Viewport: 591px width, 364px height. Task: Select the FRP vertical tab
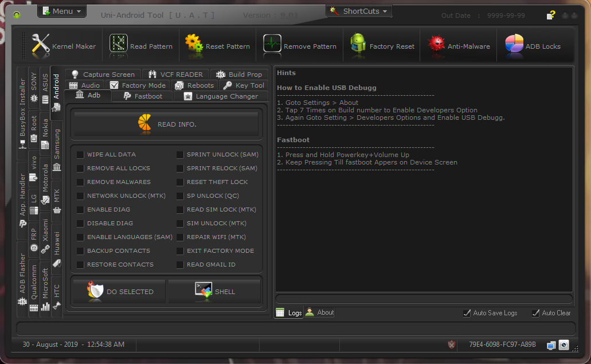coord(34,240)
